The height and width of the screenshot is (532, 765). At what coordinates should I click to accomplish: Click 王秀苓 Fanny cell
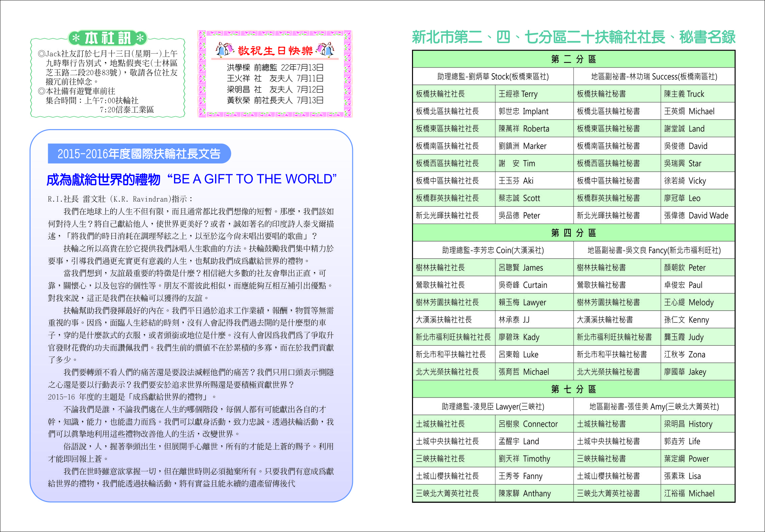point(534,476)
